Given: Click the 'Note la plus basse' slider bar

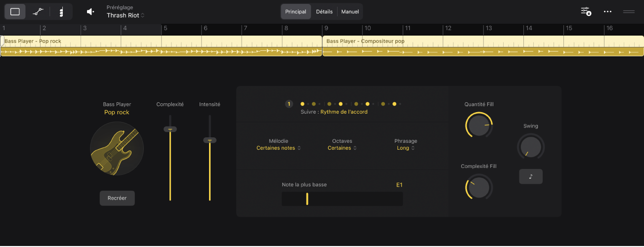Looking at the screenshot, I should (342, 199).
